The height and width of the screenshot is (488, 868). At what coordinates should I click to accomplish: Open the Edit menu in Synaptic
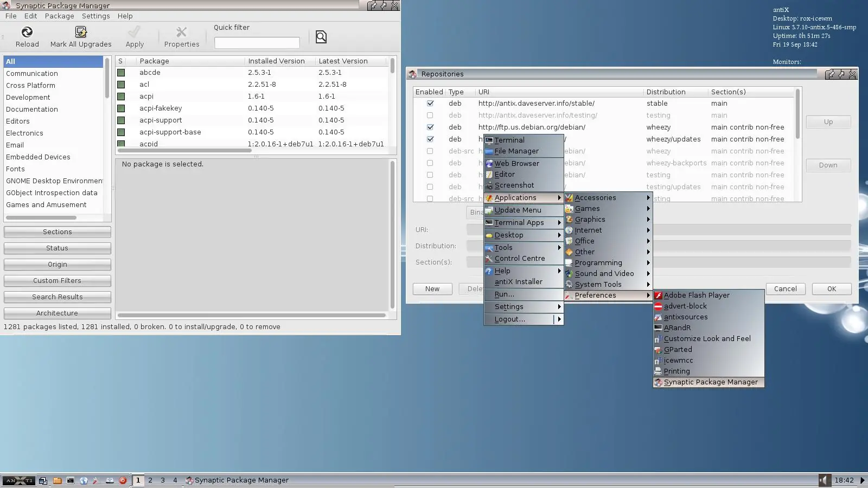coord(30,16)
